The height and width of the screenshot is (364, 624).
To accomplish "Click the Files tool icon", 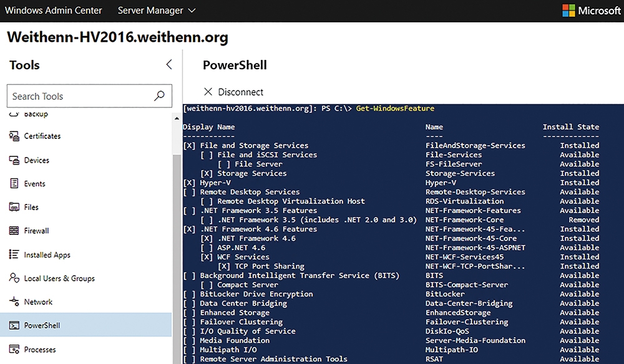I will tap(14, 207).
